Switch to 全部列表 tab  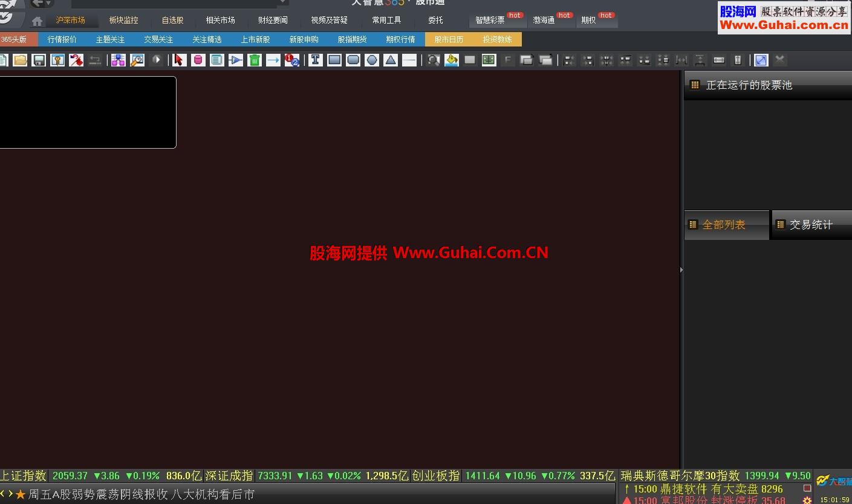pyautogui.click(x=726, y=225)
